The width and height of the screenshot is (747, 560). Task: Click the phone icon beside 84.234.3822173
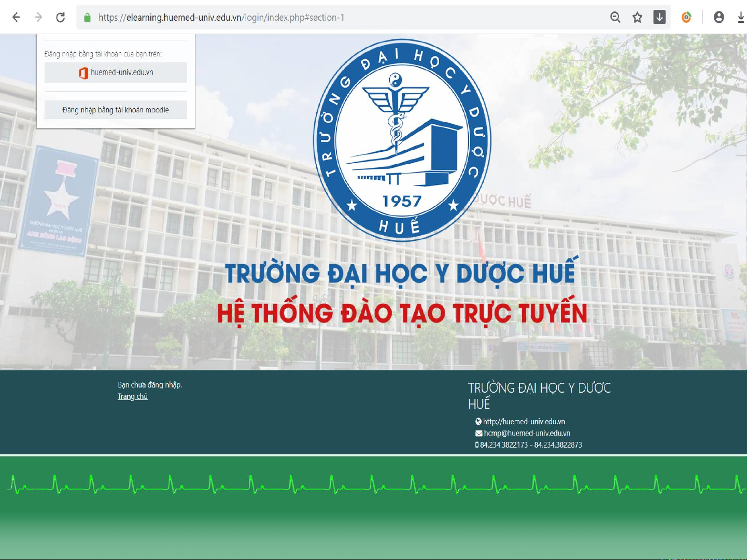477,445
